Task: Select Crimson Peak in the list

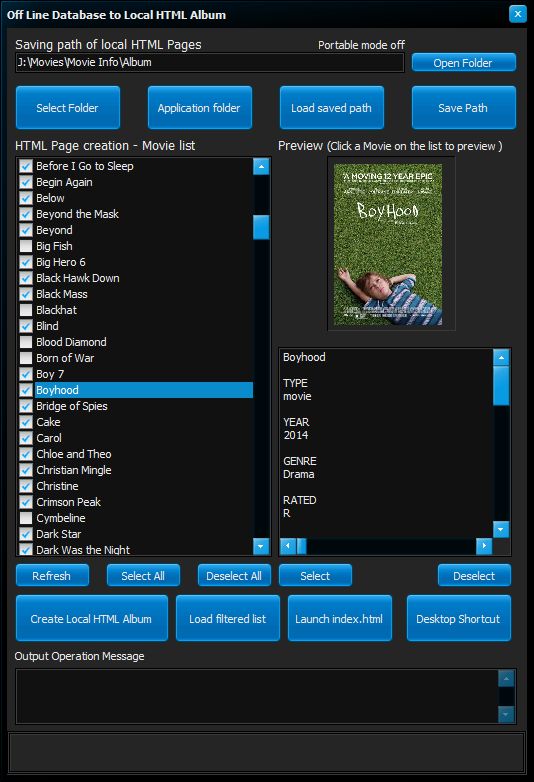Action: (x=68, y=502)
